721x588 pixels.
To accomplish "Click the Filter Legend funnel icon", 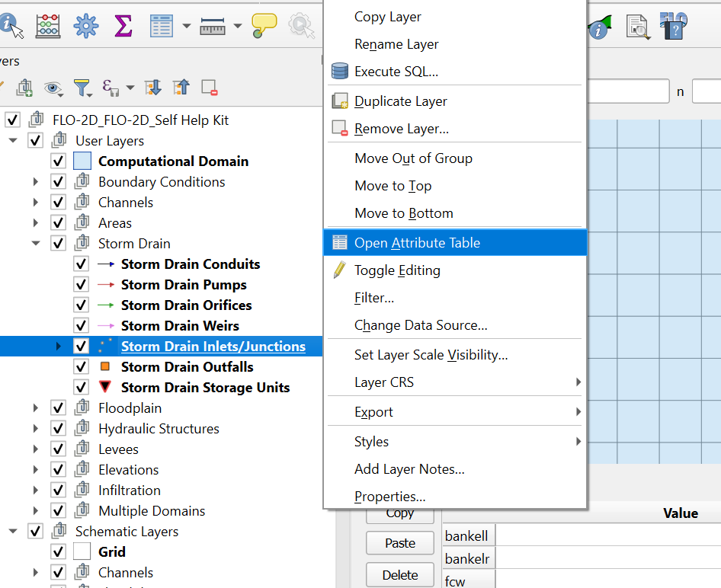I will click(82, 88).
